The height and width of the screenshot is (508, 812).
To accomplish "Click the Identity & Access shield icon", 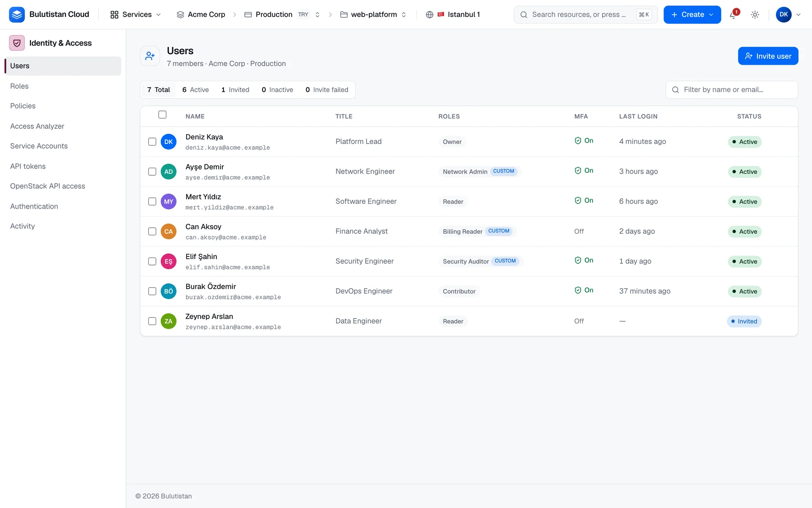I will click(17, 43).
